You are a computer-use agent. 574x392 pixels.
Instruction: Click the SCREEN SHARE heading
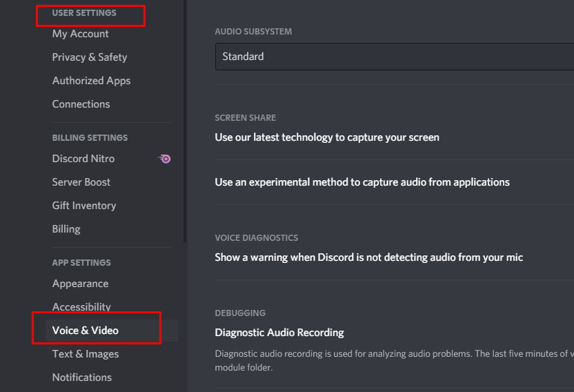tap(246, 117)
